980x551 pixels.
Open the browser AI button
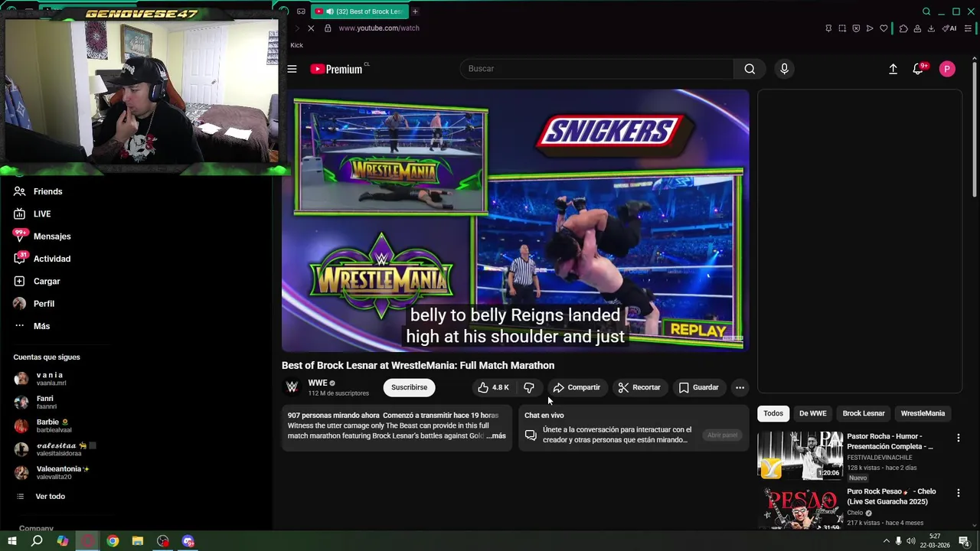(950, 28)
